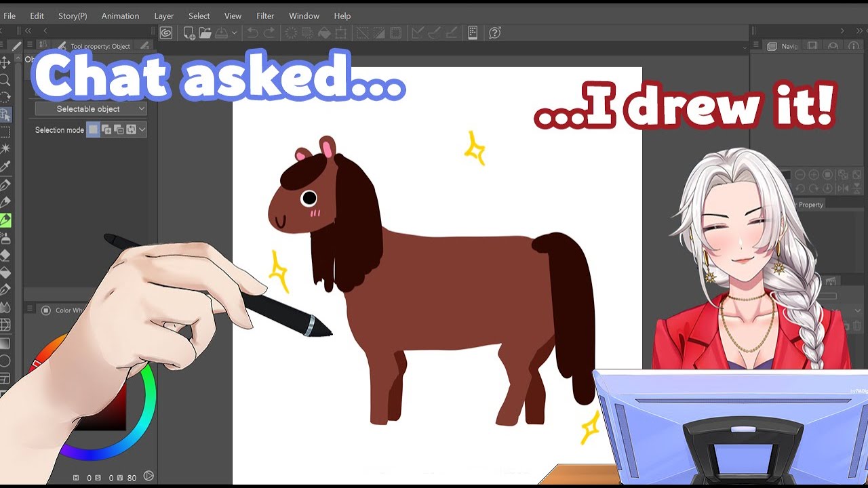The width and height of the screenshot is (868, 488).
Task: Click the Fill bucket icon in command bar
Action: coord(324,33)
